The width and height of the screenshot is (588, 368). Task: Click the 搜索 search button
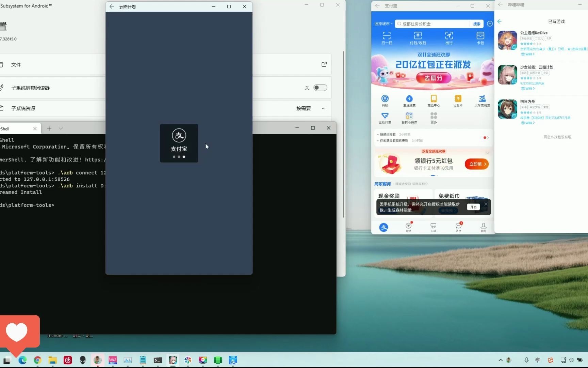pyautogui.click(x=477, y=24)
